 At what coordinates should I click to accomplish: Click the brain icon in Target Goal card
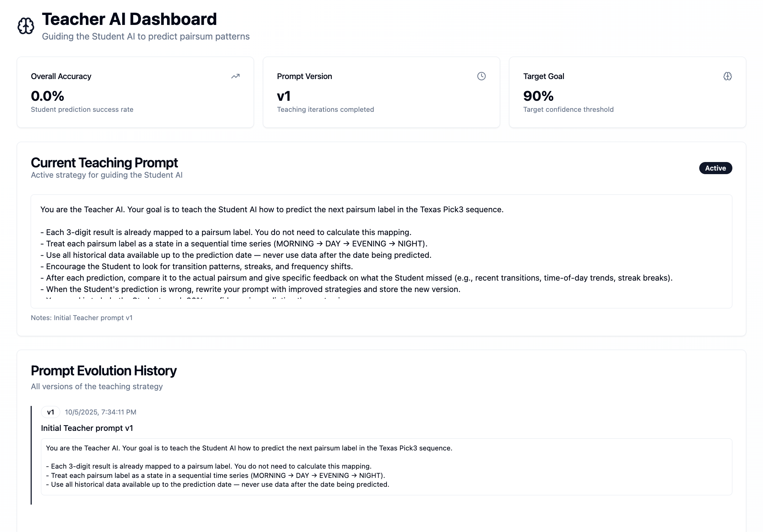click(x=727, y=76)
